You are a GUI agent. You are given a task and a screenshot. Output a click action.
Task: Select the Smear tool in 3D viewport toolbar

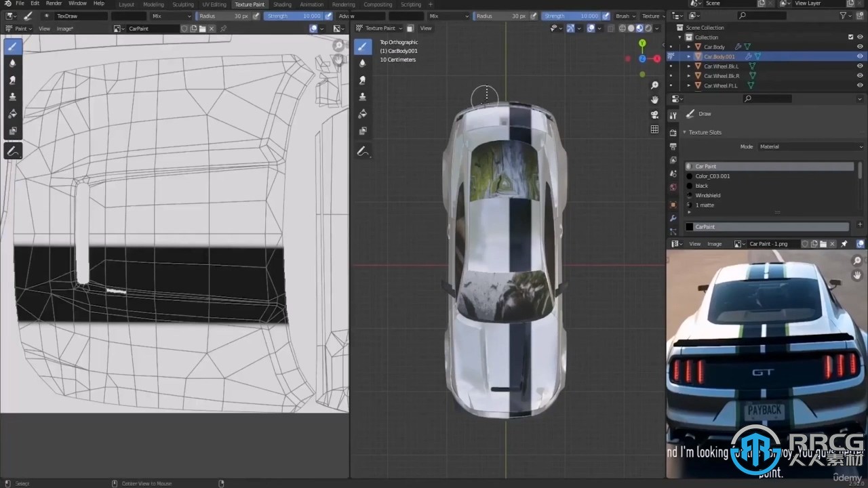point(363,80)
